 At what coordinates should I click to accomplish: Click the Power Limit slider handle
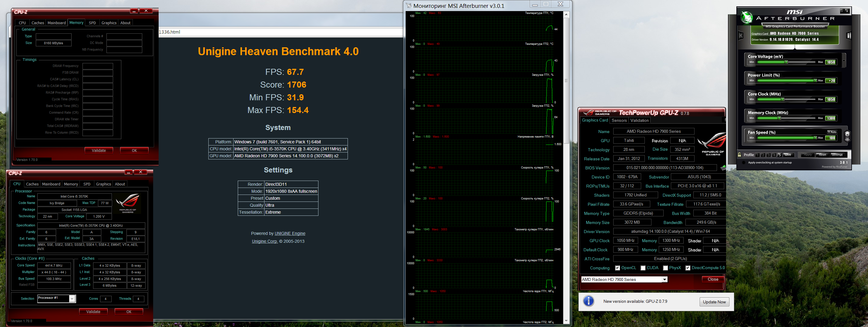coord(815,81)
